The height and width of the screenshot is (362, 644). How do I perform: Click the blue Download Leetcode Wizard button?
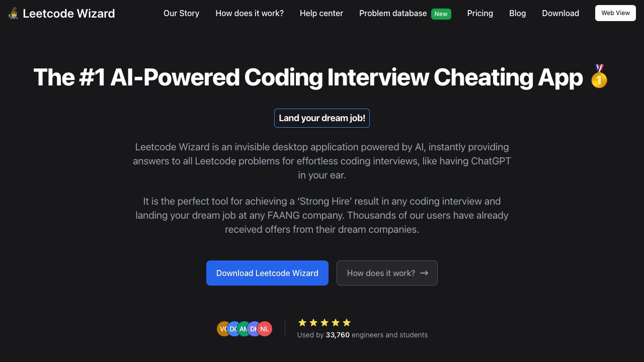point(267,273)
